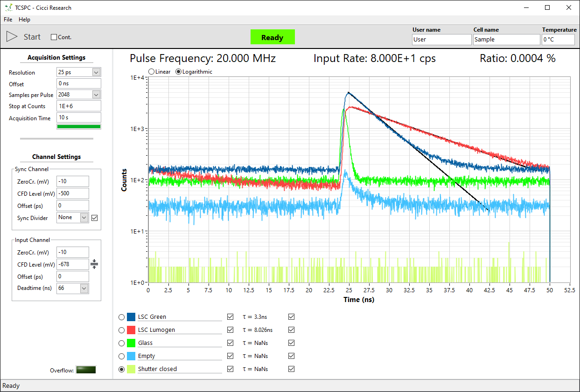Click the Start button label

click(32, 37)
